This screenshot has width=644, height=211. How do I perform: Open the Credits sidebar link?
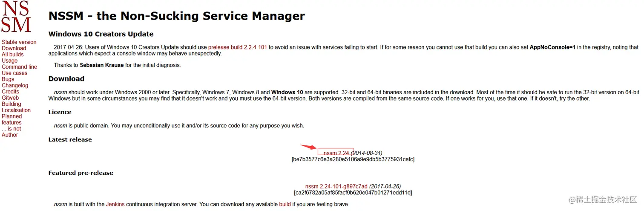click(x=11, y=92)
